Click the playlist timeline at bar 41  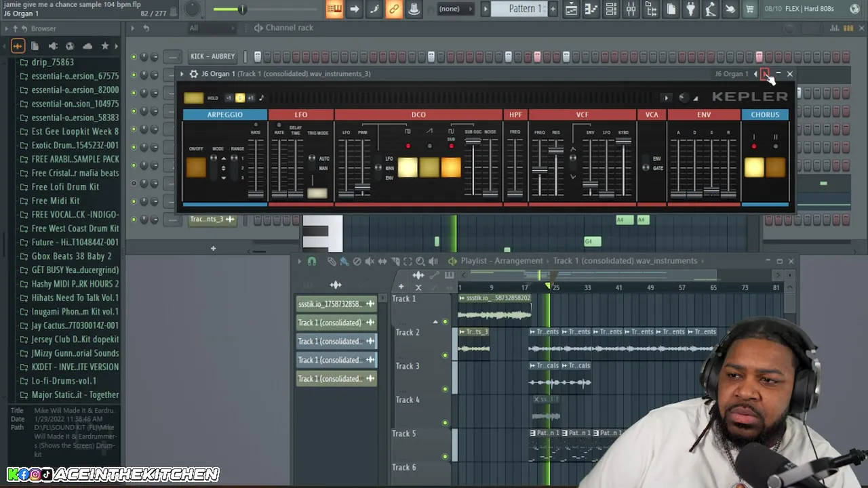click(618, 288)
